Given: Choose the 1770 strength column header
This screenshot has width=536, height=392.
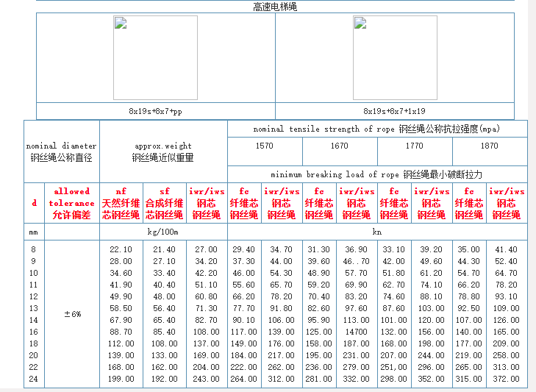Looking at the screenshot, I should click(414, 146).
